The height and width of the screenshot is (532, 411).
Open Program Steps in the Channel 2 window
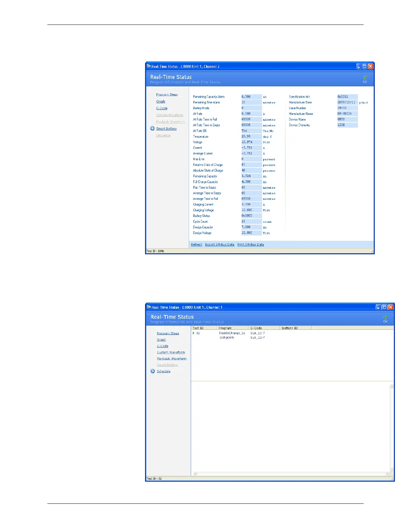tap(167, 95)
